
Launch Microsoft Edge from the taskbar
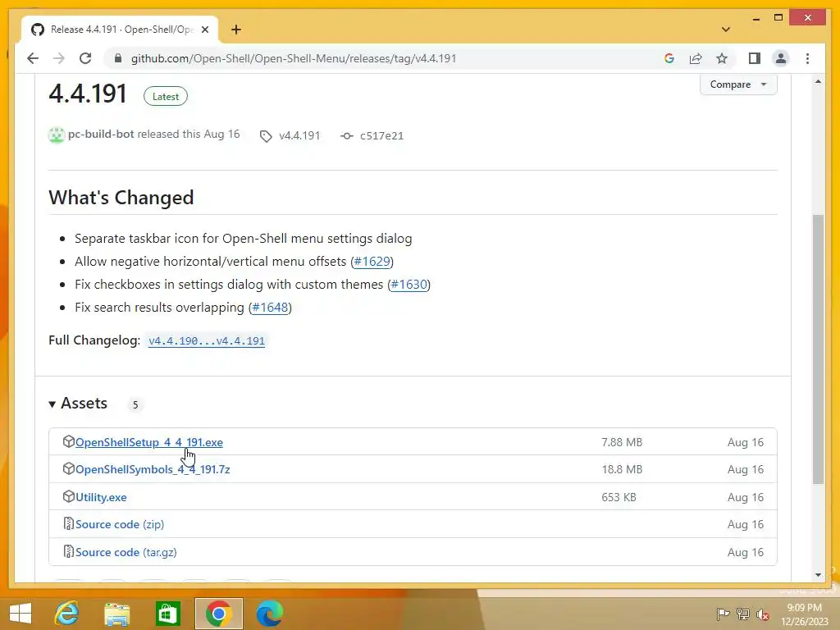(269, 614)
